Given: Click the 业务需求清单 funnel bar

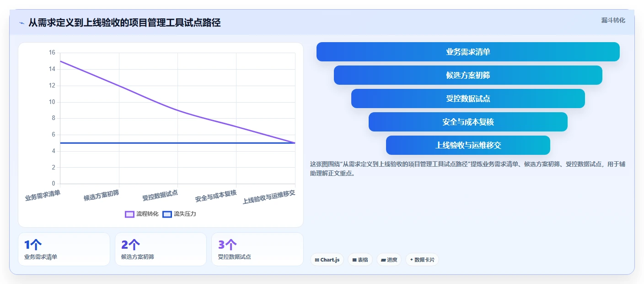Looking at the screenshot, I should (468, 52).
